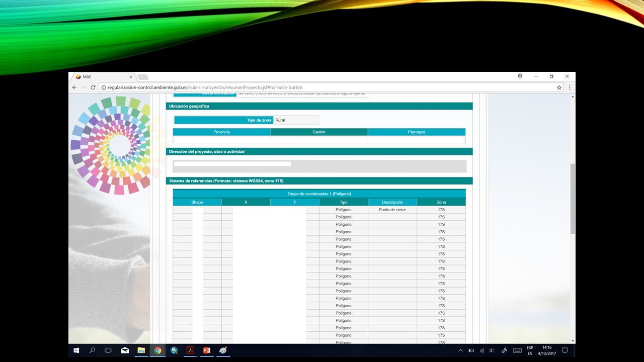Click the Punto de cierre cell
This screenshot has height=362, width=644.
[x=392, y=210]
